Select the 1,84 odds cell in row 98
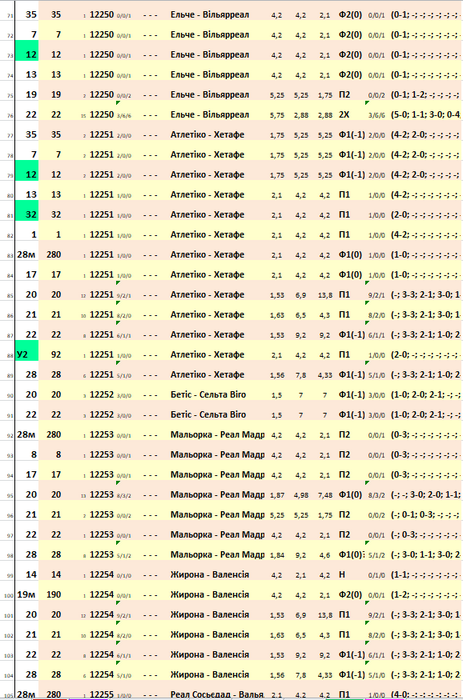Image resolution: width=463 pixels, height=700 pixels. [x=277, y=555]
